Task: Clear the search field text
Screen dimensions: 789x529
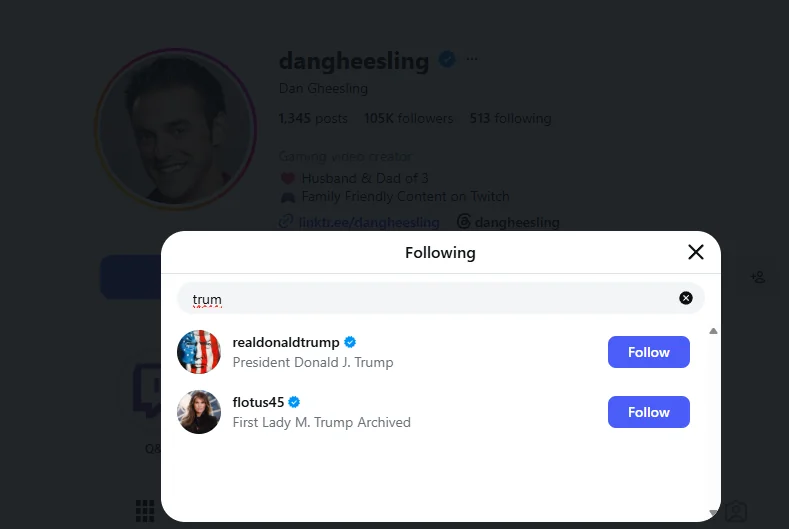Action: (685, 298)
